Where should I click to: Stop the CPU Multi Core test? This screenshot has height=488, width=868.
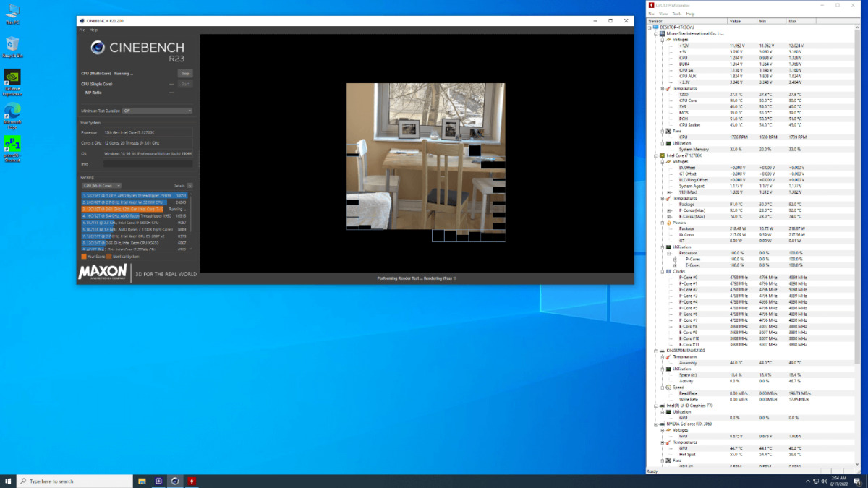[x=185, y=74]
